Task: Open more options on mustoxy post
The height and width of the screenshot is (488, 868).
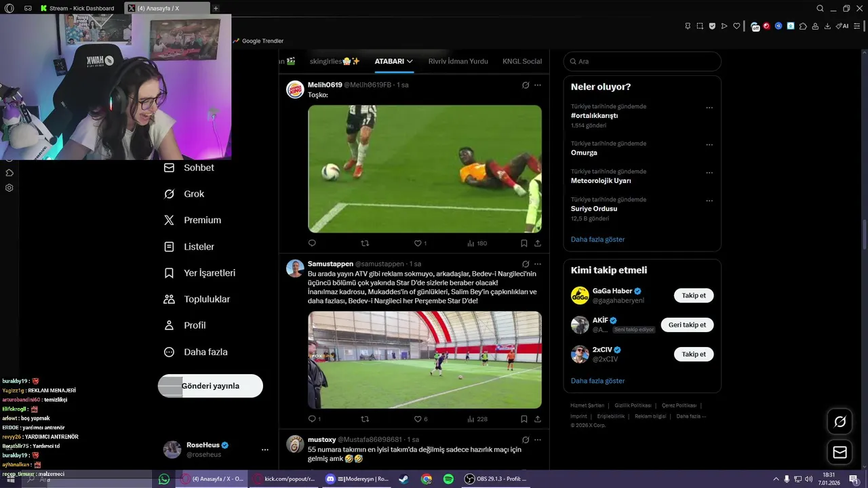Action: click(x=538, y=440)
